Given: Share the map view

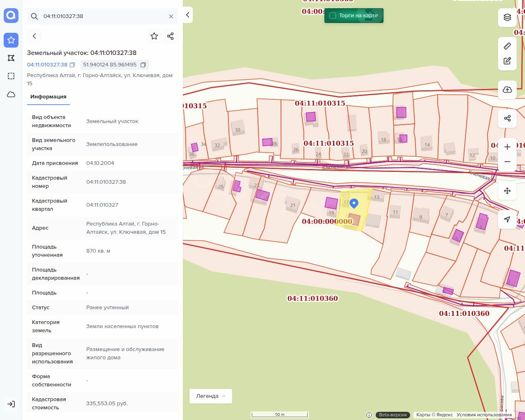Looking at the screenshot, I should 507,119.
